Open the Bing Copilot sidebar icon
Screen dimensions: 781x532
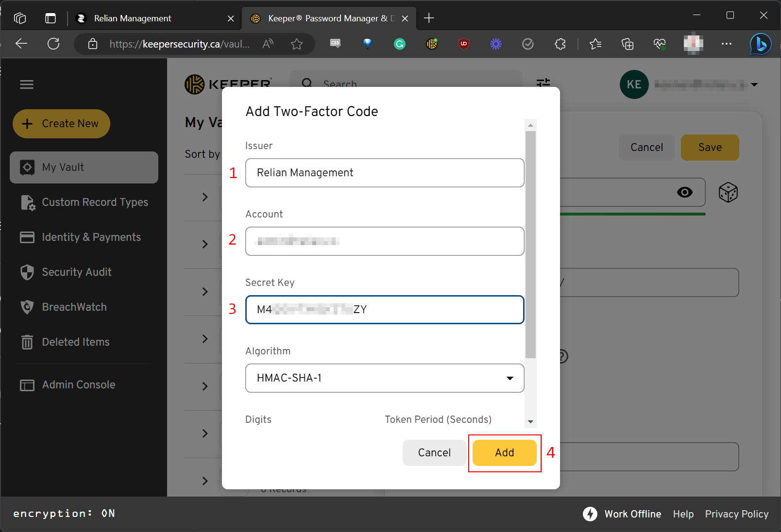761,44
